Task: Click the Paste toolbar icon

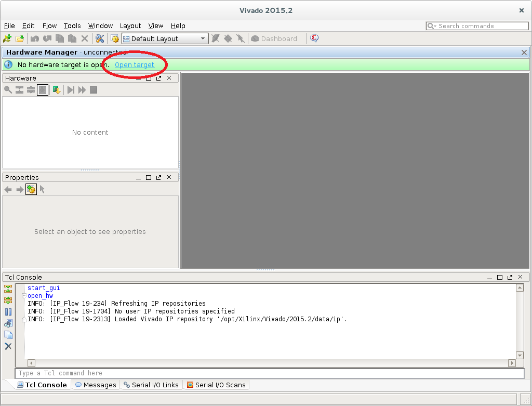Action: [72, 38]
